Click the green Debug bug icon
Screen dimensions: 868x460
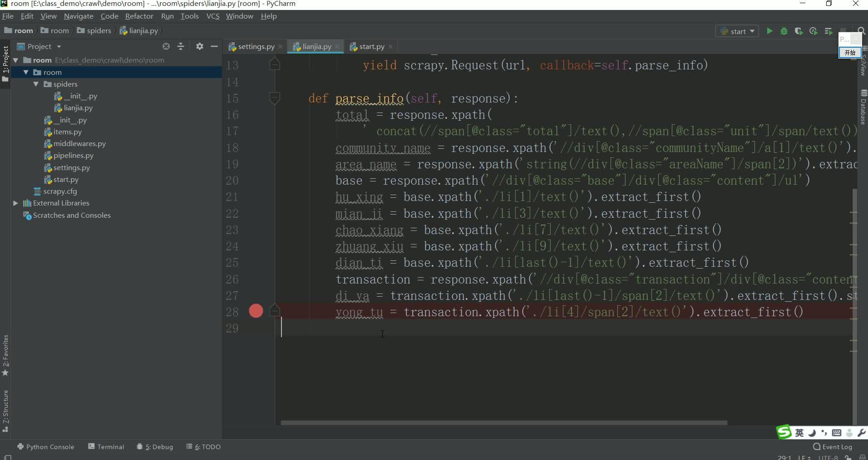(784, 31)
